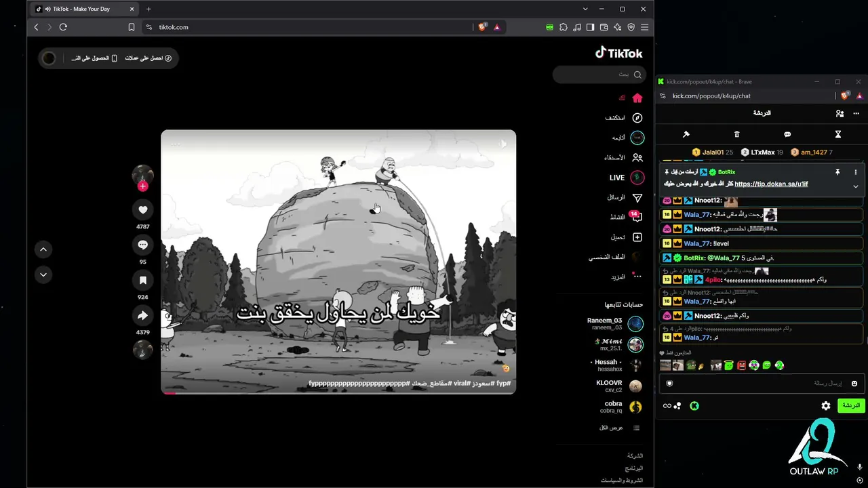Viewport: 868px width, 488px height.
Task: Go to LIVE in TikTok sidebar
Action: 627,178
